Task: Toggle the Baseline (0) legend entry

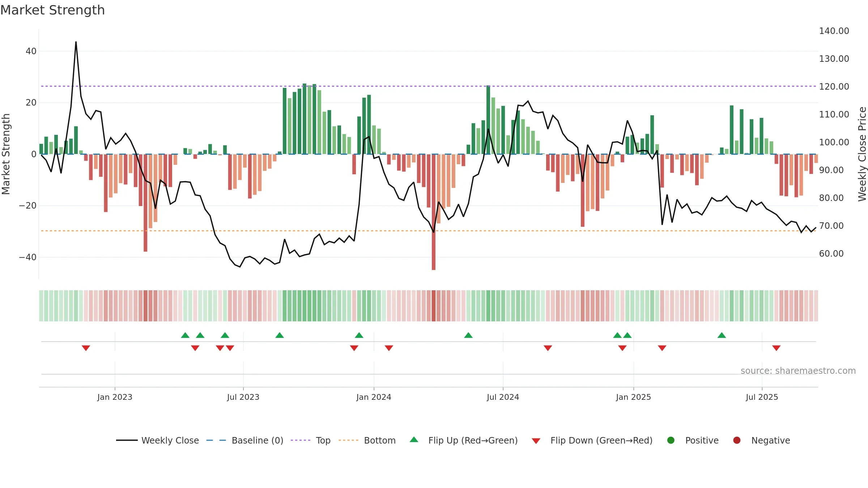Action: click(x=258, y=440)
